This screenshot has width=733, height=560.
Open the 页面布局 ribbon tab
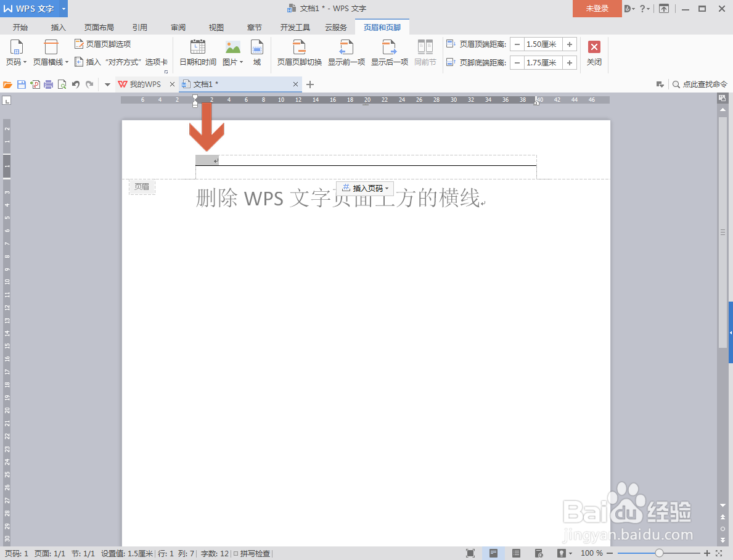99,28
